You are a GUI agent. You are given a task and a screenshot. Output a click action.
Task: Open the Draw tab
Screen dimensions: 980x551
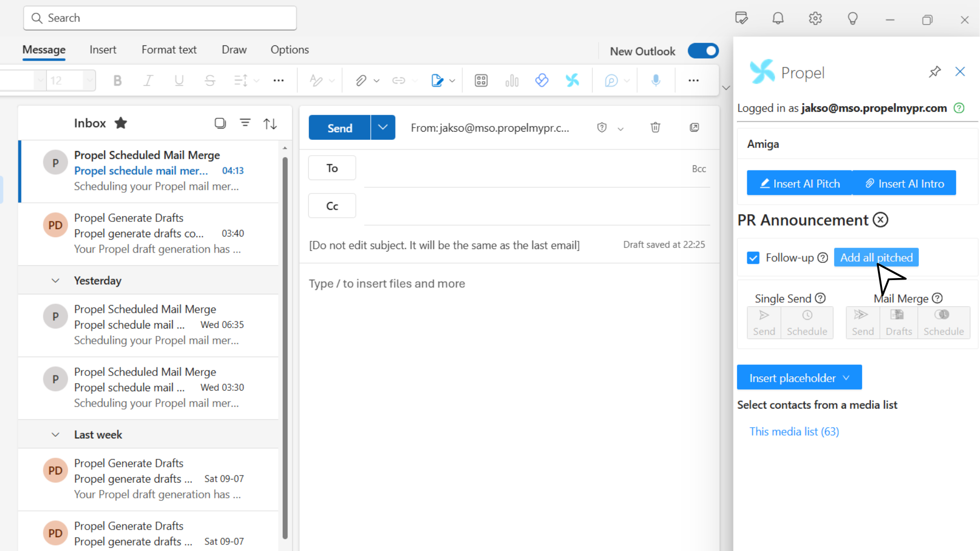pos(234,50)
